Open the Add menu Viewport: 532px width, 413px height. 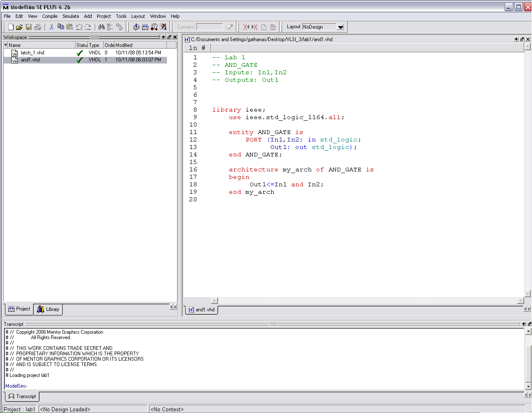(88, 16)
